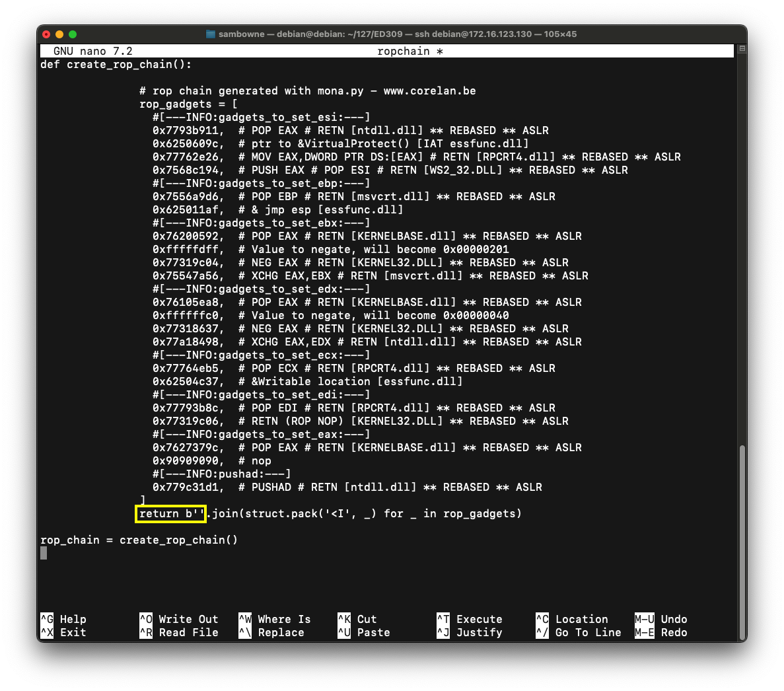Click the ^K Cut shortcut
The width and height of the screenshot is (784, 691).
pyautogui.click(x=357, y=619)
